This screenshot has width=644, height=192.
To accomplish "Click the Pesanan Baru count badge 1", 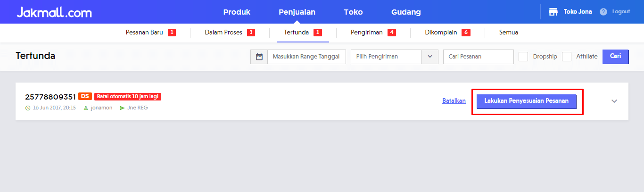I will point(172,33).
